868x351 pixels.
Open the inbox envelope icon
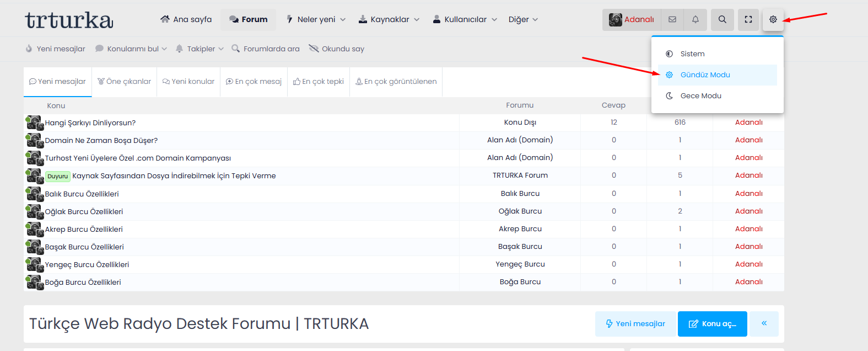pyautogui.click(x=672, y=19)
